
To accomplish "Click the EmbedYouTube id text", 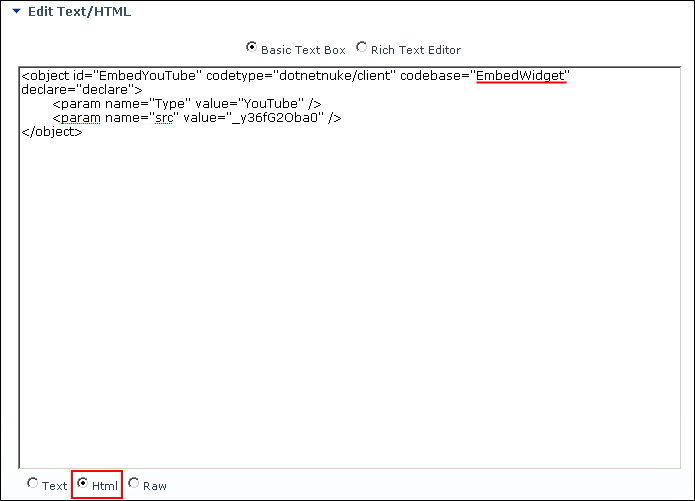I will (x=148, y=76).
